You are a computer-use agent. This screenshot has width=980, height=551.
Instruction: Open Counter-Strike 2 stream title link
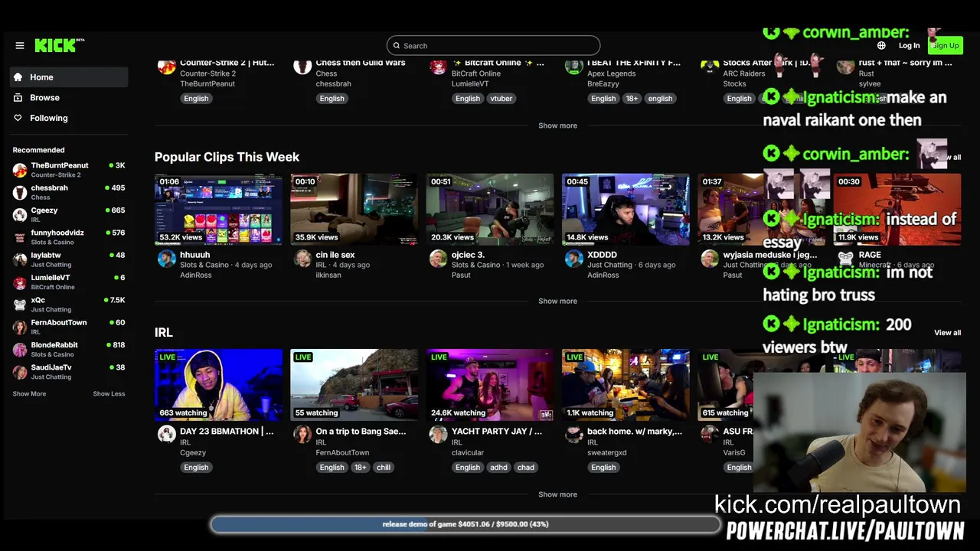[227, 63]
